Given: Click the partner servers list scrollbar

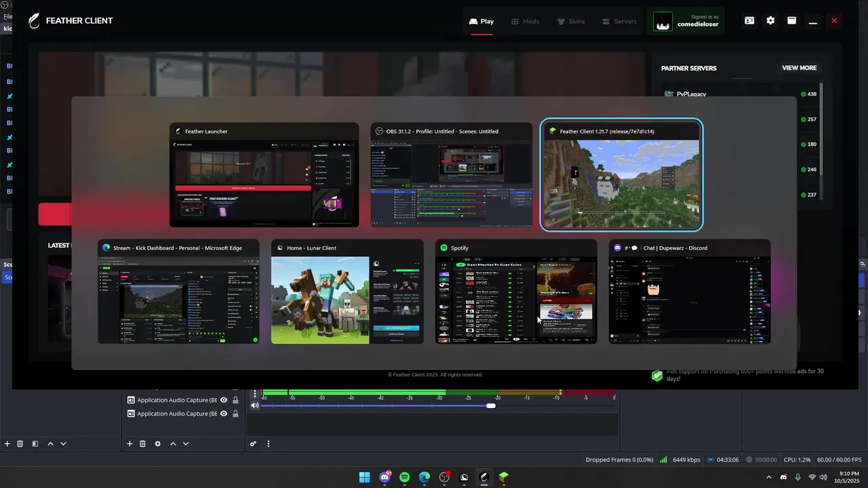Looking at the screenshot, I should click(x=821, y=129).
